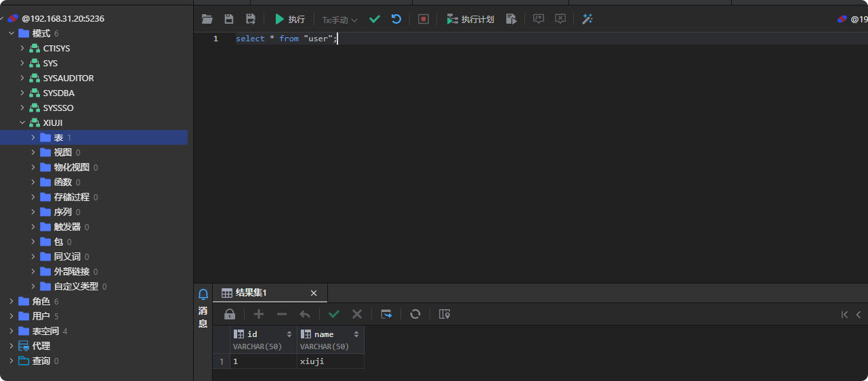Viewport: 868px width, 381px height.
Task: Select the id cell value 1
Action: pyautogui.click(x=264, y=361)
